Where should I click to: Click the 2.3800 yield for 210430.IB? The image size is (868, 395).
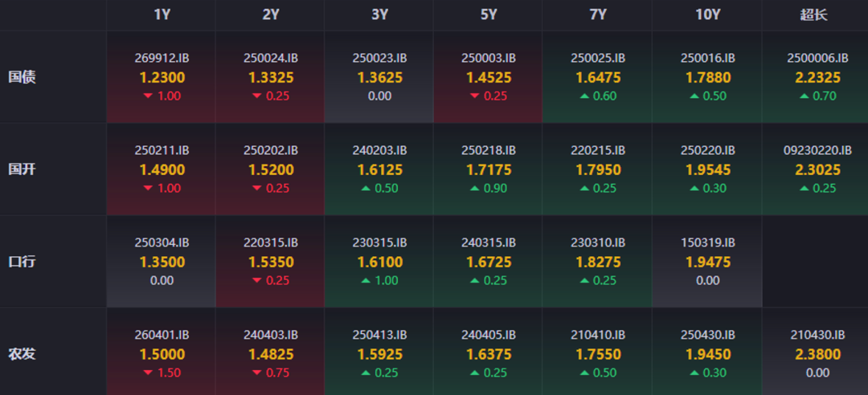(x=817, y=355)
